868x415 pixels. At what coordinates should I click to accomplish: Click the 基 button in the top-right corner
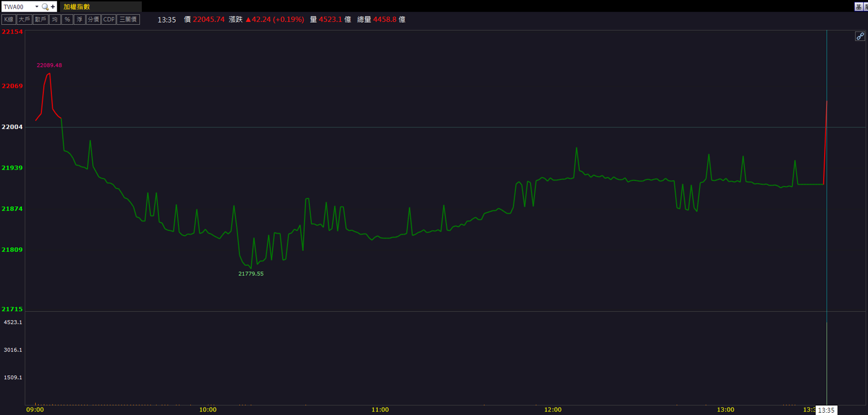click(858, 7)
